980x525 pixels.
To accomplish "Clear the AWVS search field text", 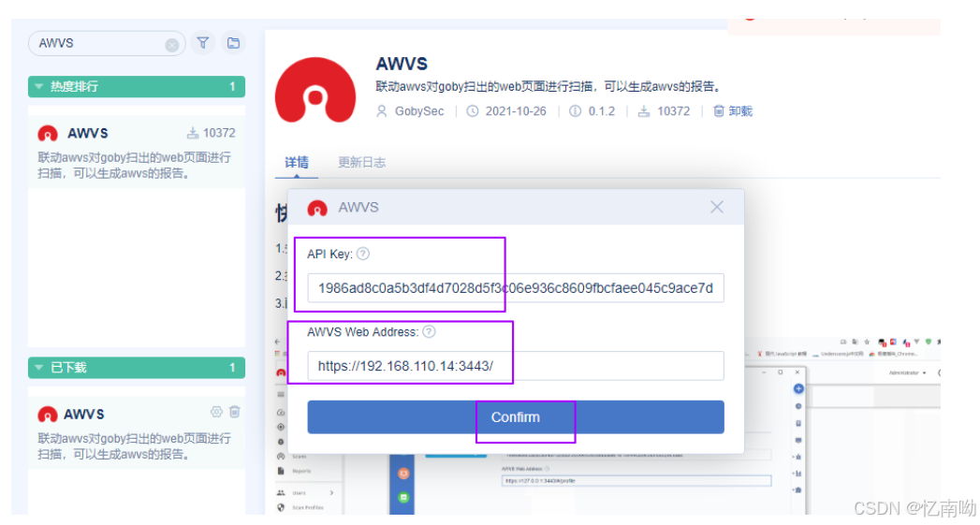I will tap(172, 44).
